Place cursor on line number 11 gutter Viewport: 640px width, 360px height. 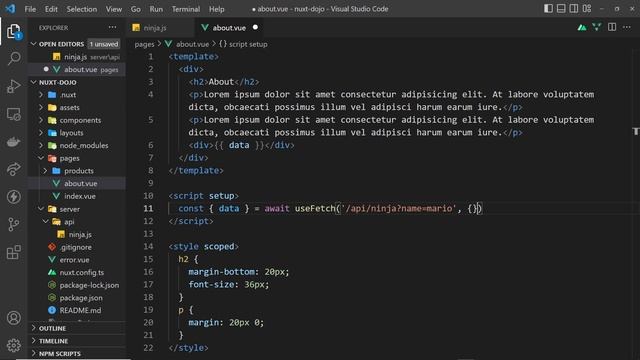pyautogui.click(x=148, y=208)
